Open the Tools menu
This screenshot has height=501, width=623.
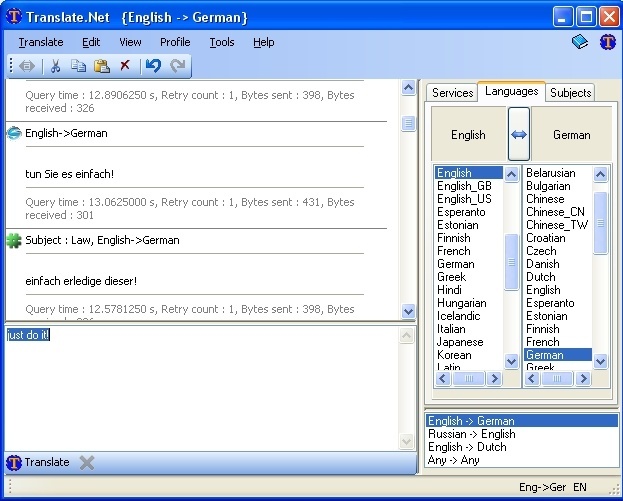(x=222, y=42)
